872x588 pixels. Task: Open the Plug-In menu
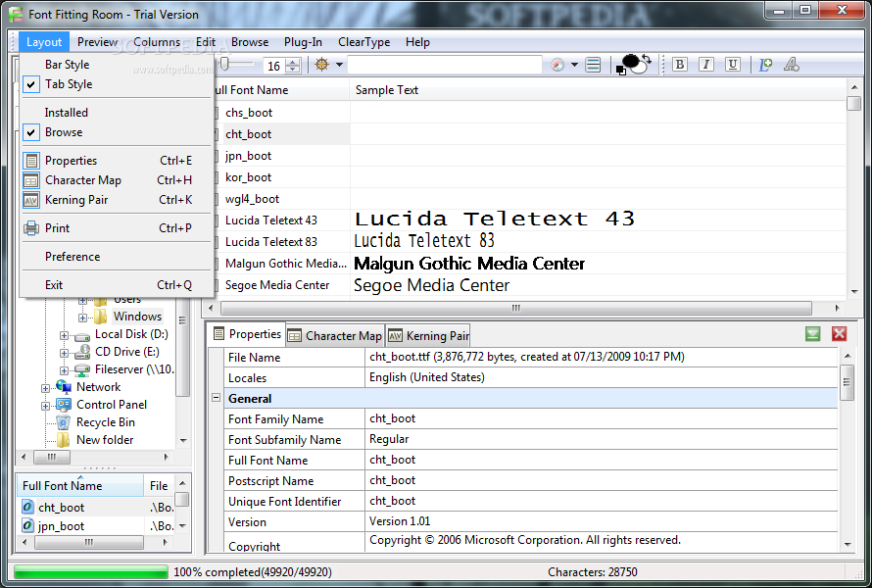tap(303, 42)
